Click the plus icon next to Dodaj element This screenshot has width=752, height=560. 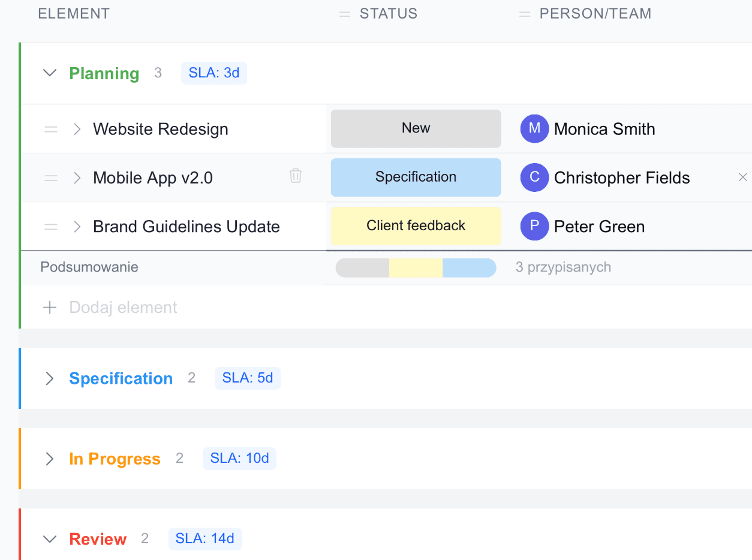[50, 308]
